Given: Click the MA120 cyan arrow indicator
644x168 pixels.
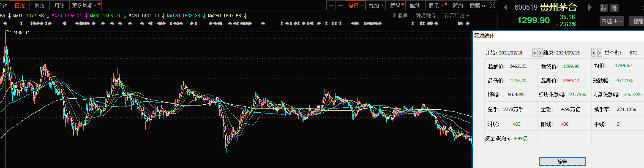Looking at the screenshot, I should 205,16.
